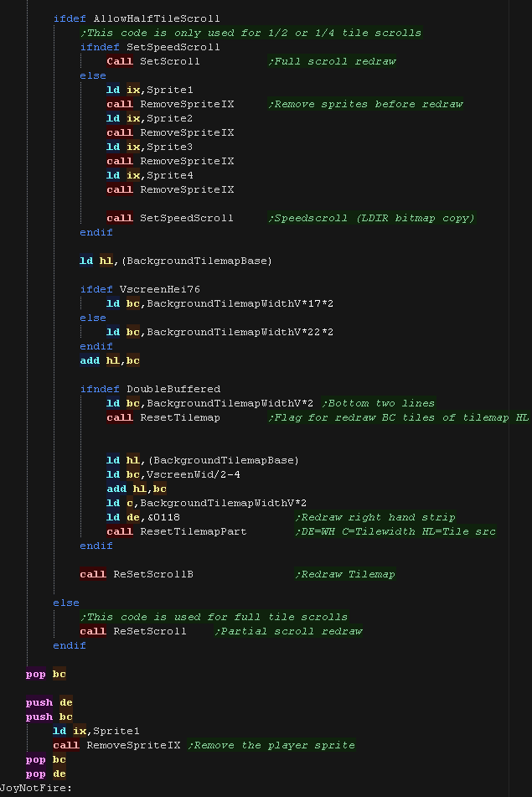Click the 'Partial scroll redraw' comment
The width and height of the screenshot is (532, 797).
coord(292,631)
